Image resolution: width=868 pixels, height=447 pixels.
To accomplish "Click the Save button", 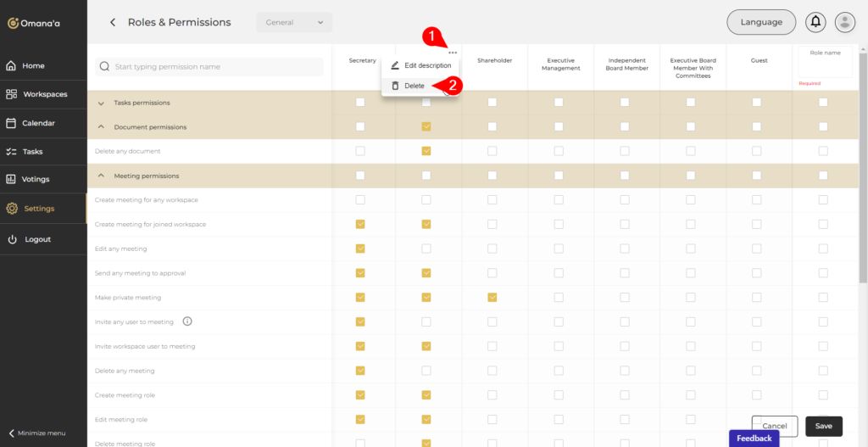I will click(x=823, y=426).
